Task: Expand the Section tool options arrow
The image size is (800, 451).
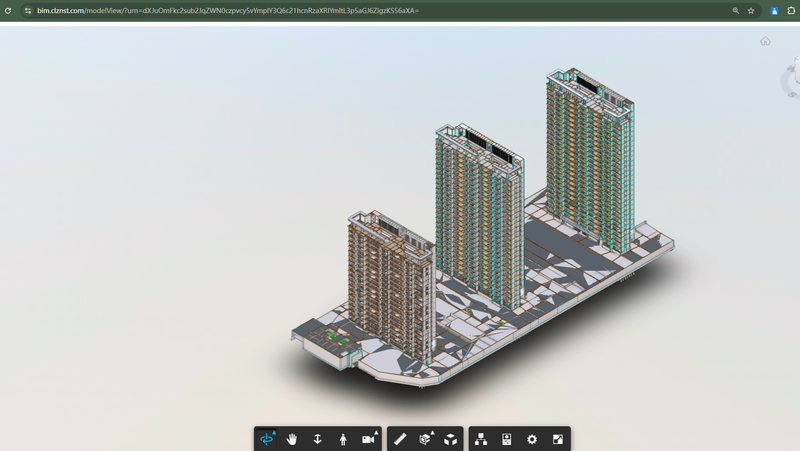Action: [432, 432]
